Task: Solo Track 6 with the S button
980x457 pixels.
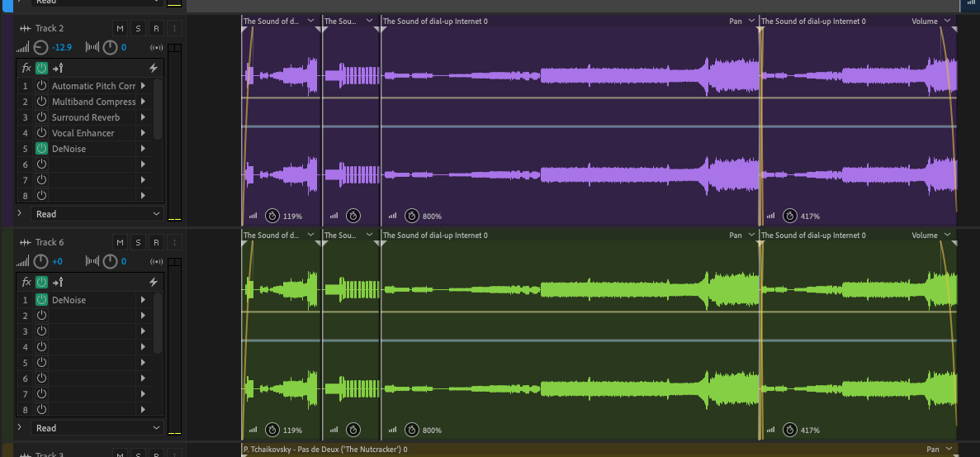Action: click(x=138, y=243)
